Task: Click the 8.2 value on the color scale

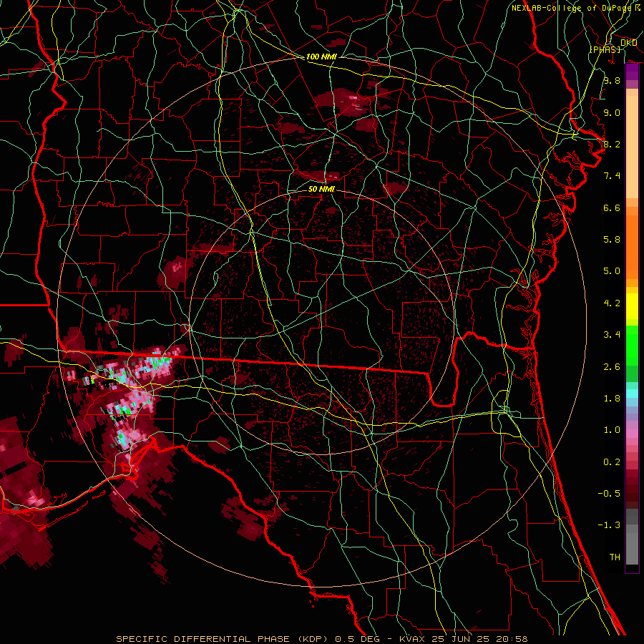Action: pyautogui.click(x=612, y=144)
